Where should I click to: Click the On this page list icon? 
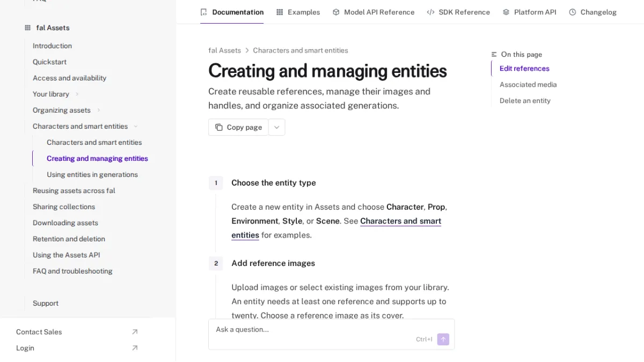(x=494, y=55)
